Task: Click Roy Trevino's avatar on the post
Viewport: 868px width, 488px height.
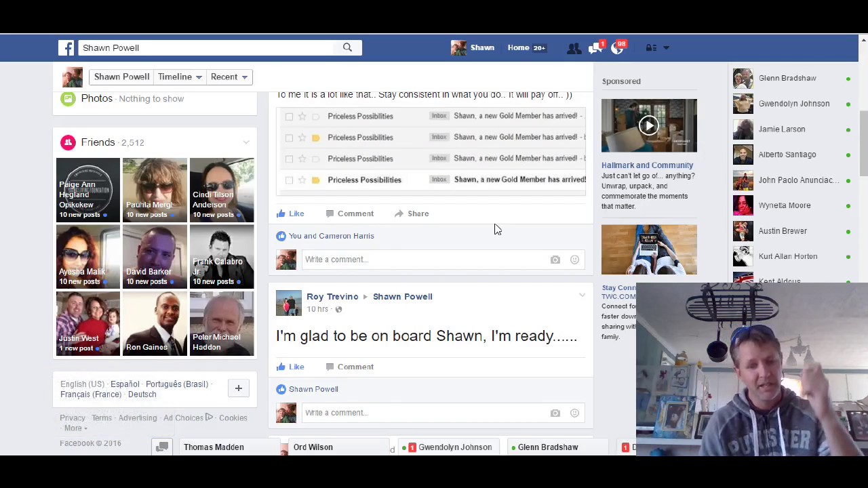Action: 288,303
